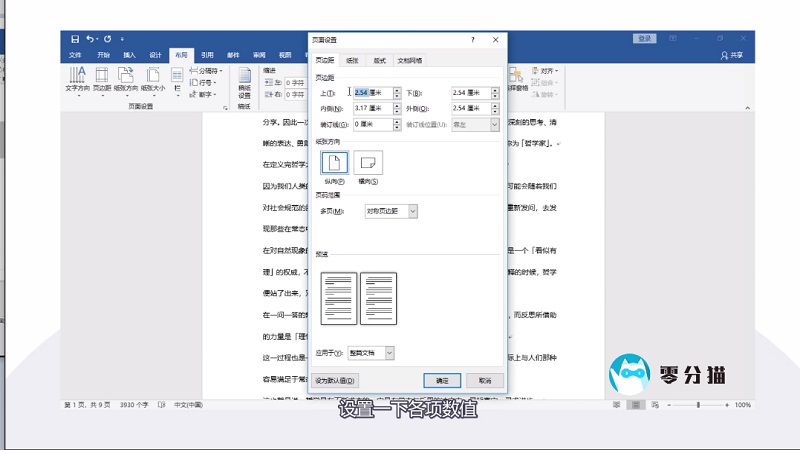Click the 设为默认值 set default button
The width and height of the screenshot is (800, 450).
(x=335, y=381)
